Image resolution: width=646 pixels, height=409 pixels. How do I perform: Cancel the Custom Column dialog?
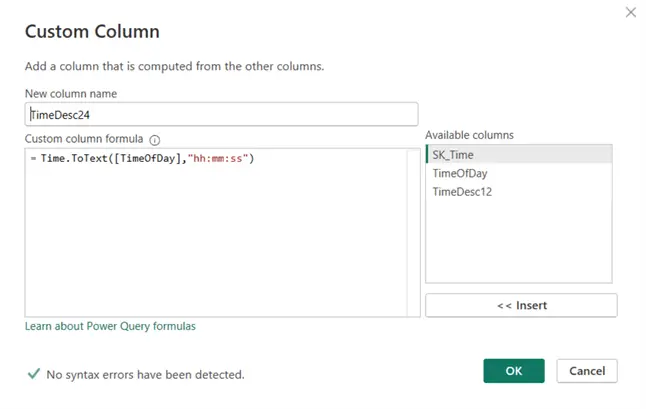pyautogui.click(x=587, y=371)
